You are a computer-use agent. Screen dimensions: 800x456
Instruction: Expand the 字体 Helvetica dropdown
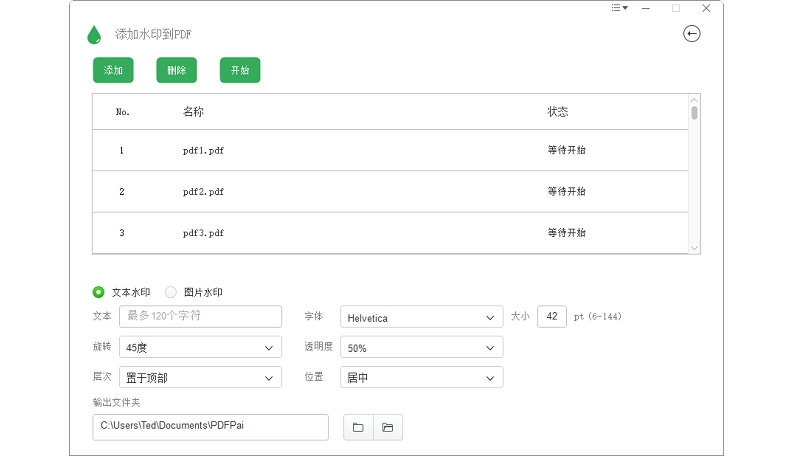coord(421,318)
